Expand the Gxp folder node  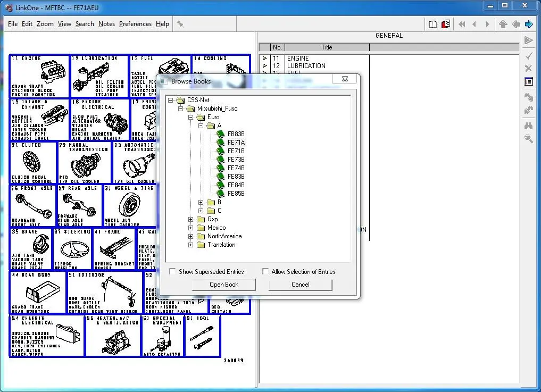tap(190, 219)
